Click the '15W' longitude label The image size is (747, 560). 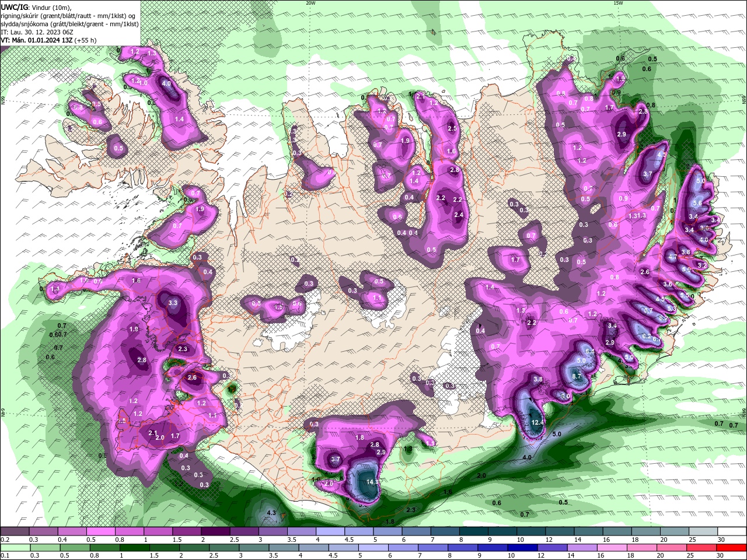tap(618, 3)
